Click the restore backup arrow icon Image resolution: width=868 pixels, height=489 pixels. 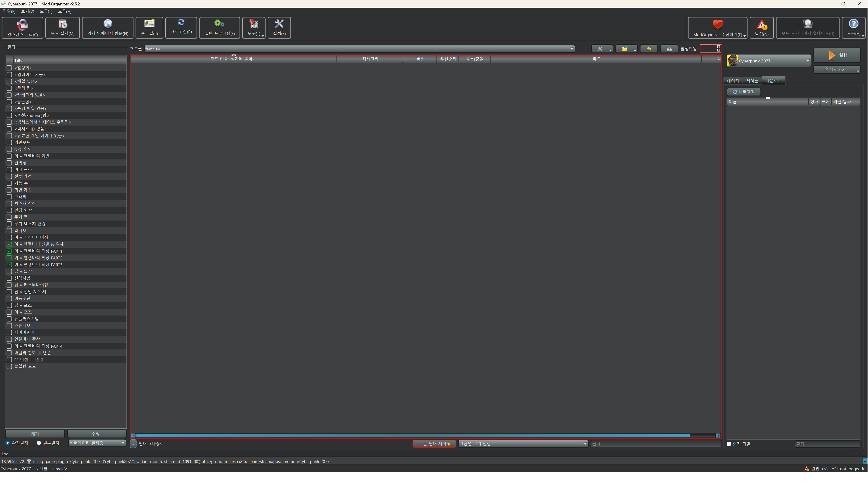pyautogui.click(x=649, y=49)
